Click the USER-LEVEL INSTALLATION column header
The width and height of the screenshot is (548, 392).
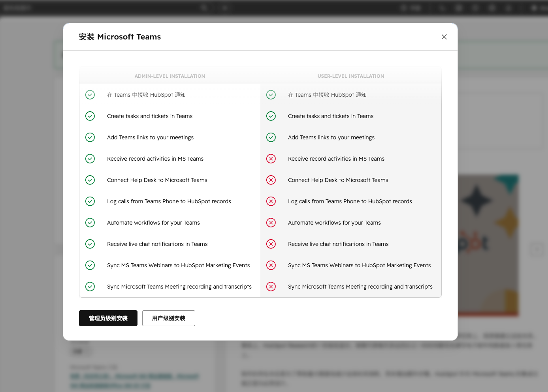pyautogui.click(x=351, y=76)
